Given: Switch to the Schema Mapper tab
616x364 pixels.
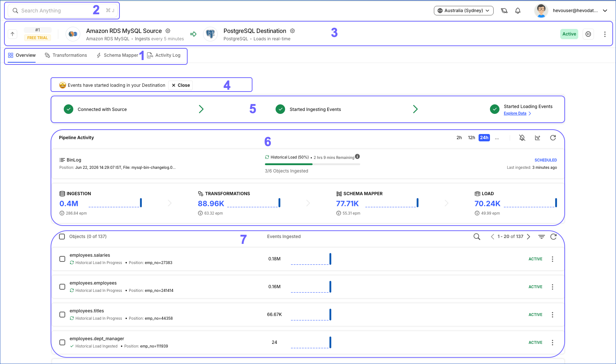Looking at the screenshot, I should click(x=117, y=55).
